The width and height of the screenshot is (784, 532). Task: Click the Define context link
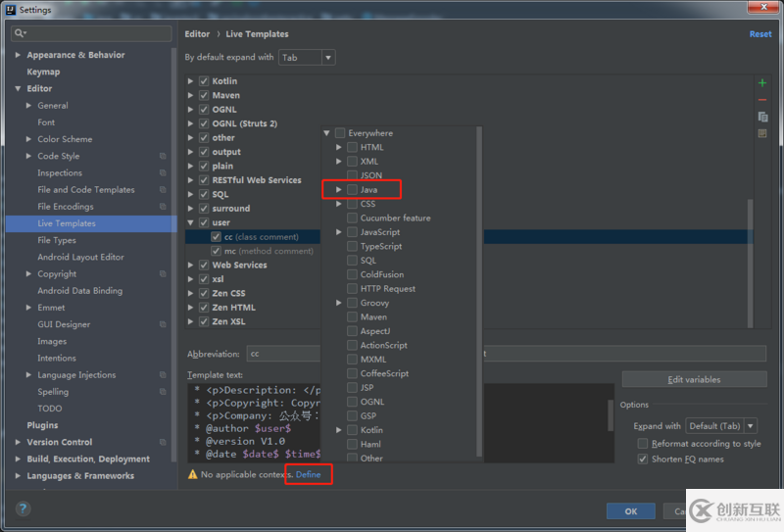tap(308, 474)
